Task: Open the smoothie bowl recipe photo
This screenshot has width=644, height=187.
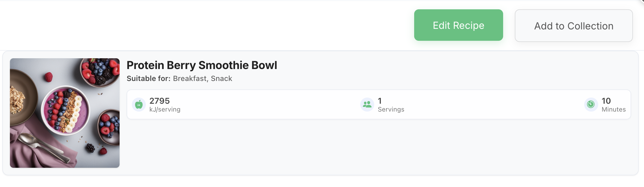Action: point(65,113)
